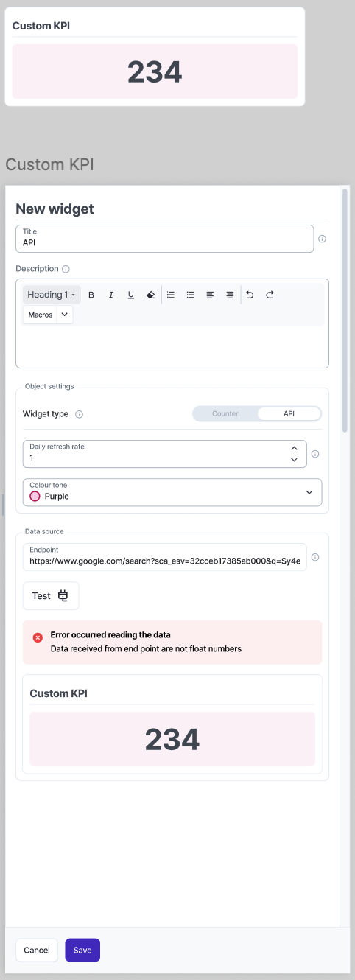Click the info icon beside Endpoint field
The width and height of the screenshot is (355, 980).
pyautogui.click(x=315, y=558)
